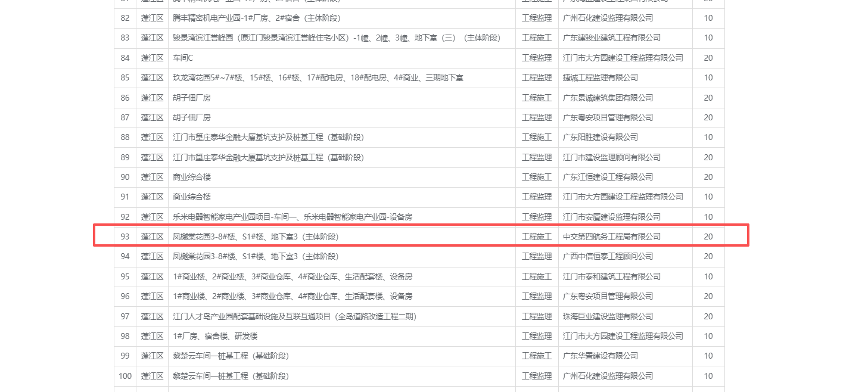Click the 玖龙湾花园 project name cell

(x=318, y=77)
